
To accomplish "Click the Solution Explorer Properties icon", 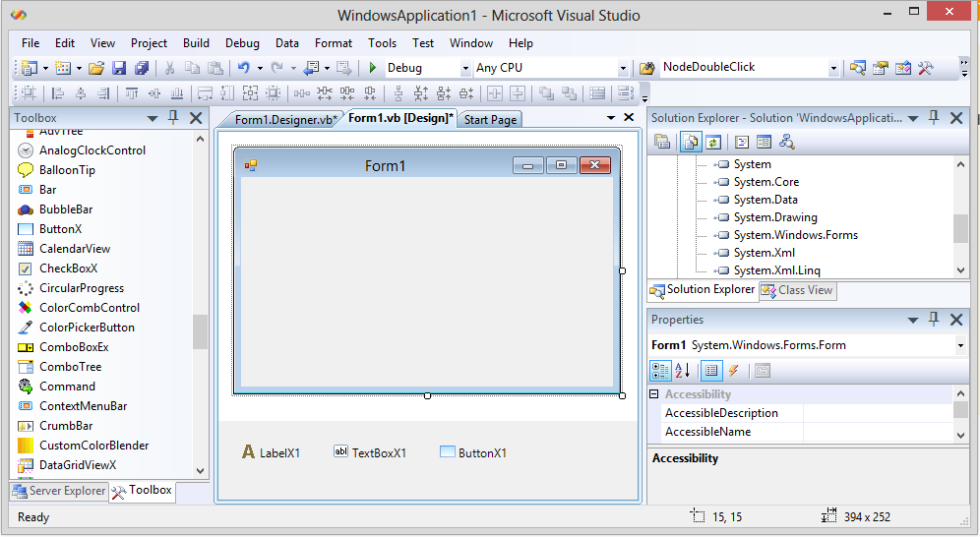I will (x=662, y=143).
